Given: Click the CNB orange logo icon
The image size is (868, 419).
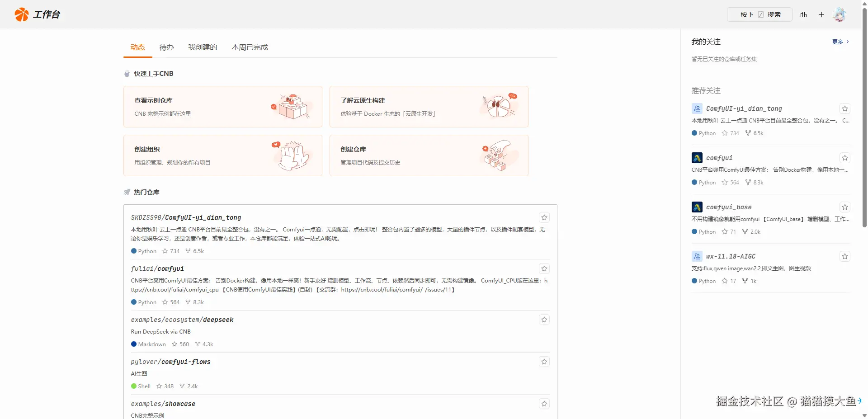Looking at the screenshot, I should click(x=21, y=14).
